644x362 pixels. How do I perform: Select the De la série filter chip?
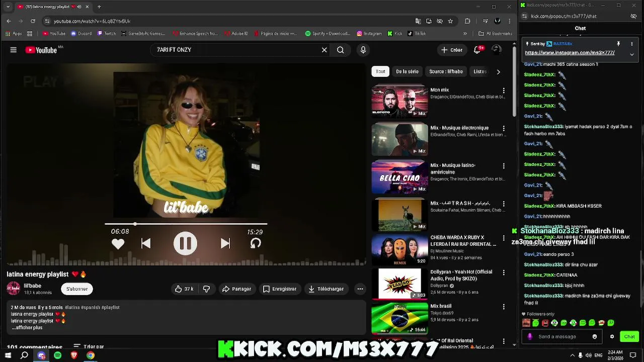[407, 71]
